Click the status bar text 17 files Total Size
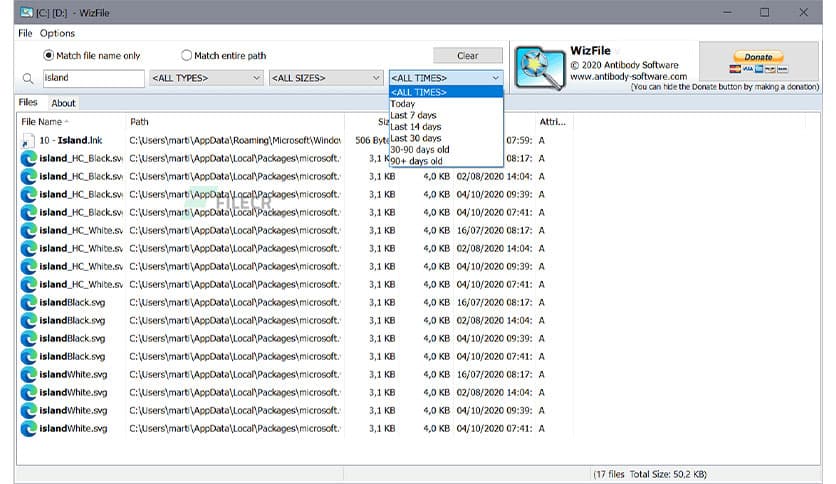This screenshot has height=484, width=836. [650, 474]
